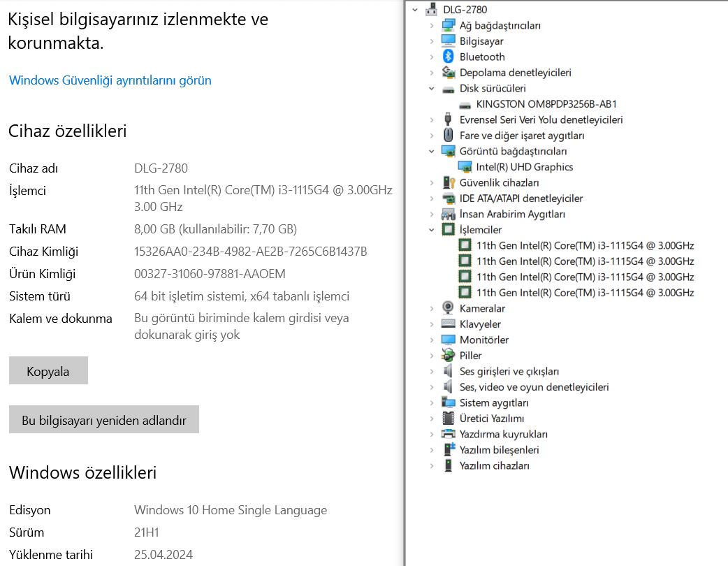Expand the Monitörler node
The height and width of the screenshot is (566, 728).
click(x=431, y=340)
